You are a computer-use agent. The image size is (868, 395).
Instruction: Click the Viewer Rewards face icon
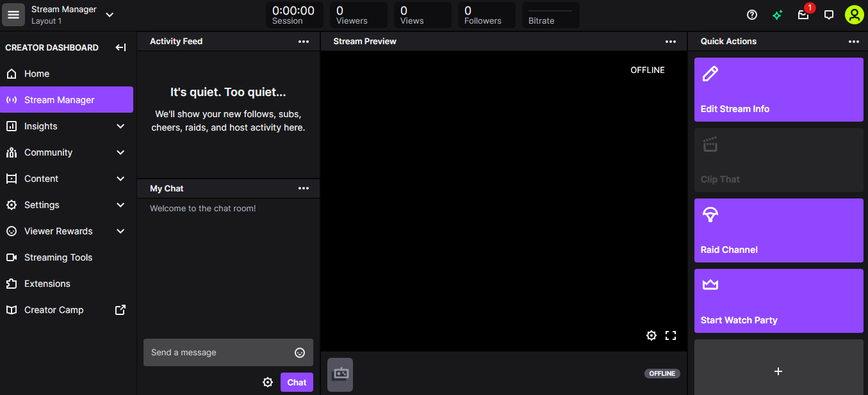click(12, 231)
